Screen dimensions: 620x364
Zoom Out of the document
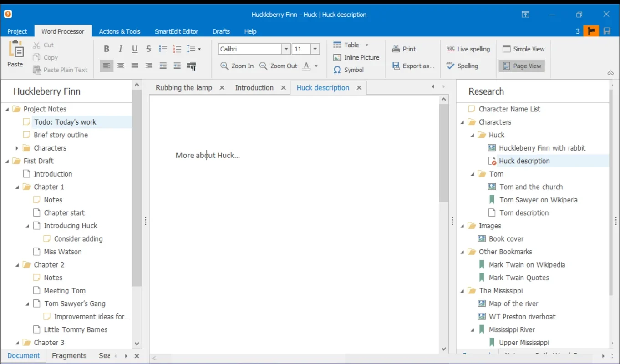coord(278,66)
